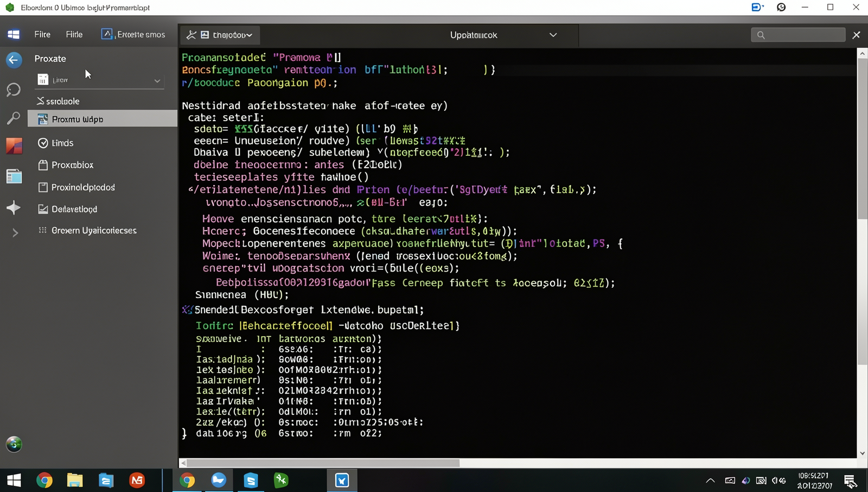868x492 pixels.
Task: Open the Lirew dropdown selector
Action: tap(99, 80)
